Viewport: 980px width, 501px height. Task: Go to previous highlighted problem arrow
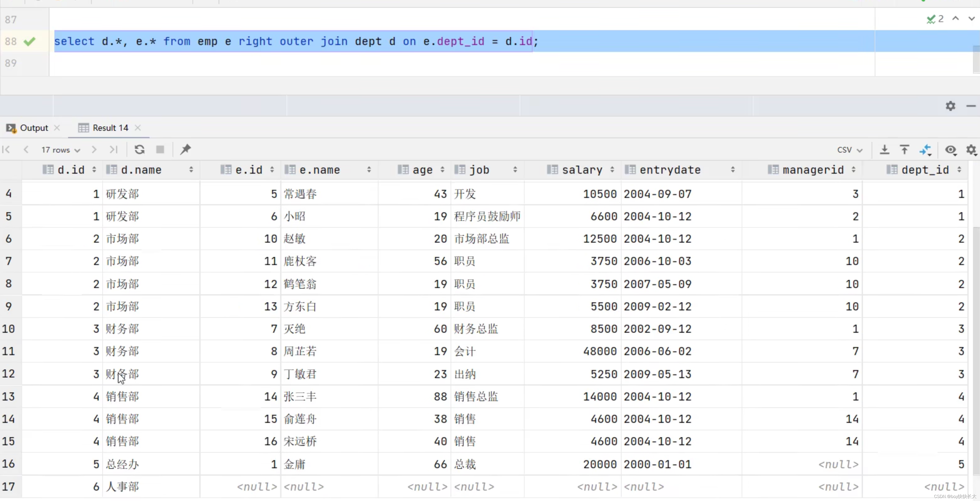tap(956, 18)
